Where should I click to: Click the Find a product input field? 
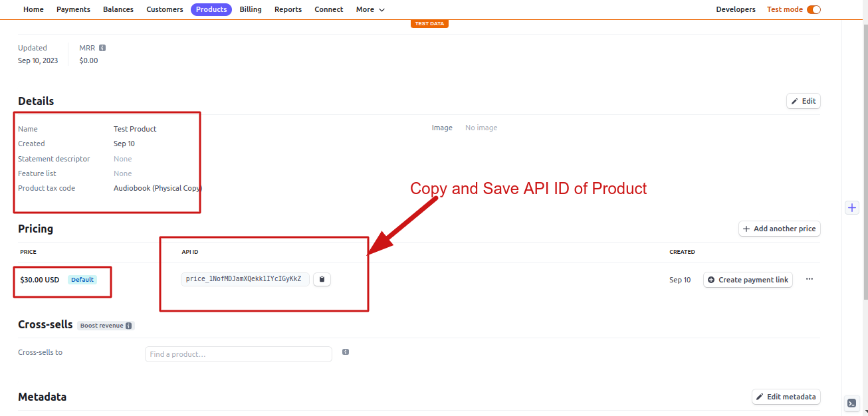[x=239, y=354]
